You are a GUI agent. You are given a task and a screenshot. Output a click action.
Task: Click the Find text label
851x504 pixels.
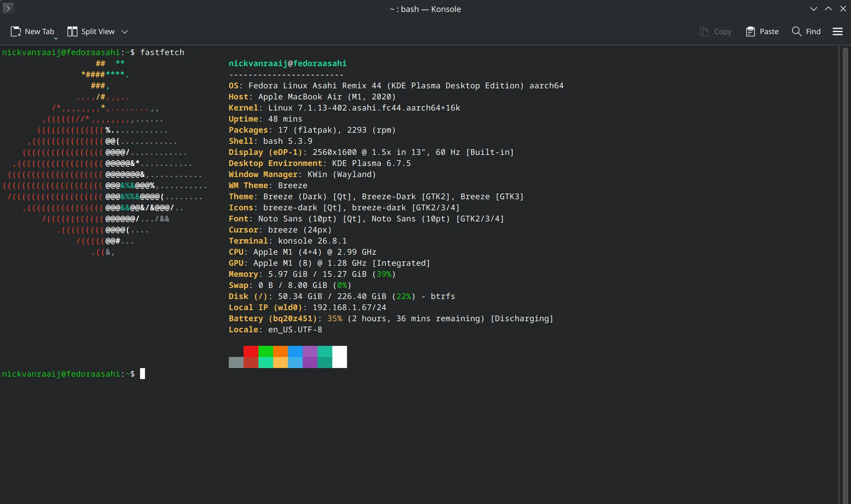click(x=813, y=32)
